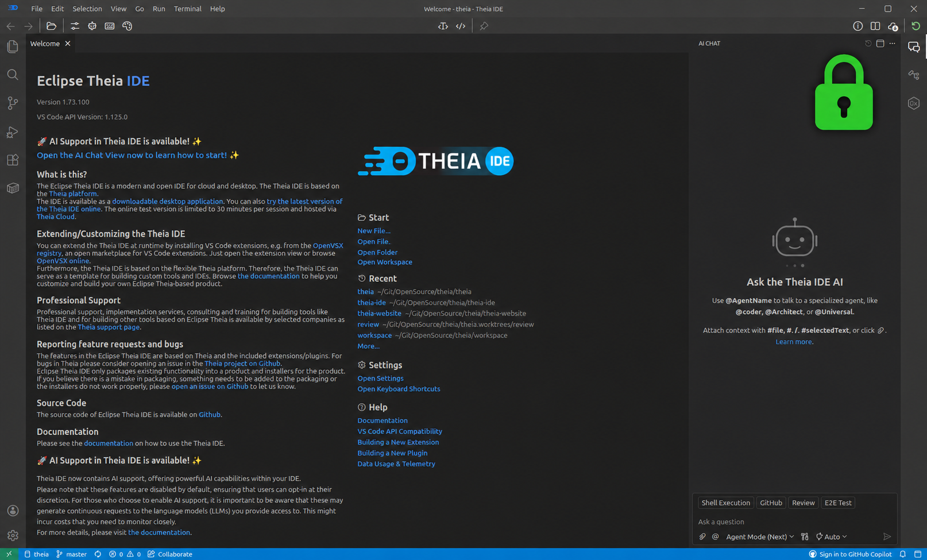Open the Search view in the sidebar
Viewport: 927px width, 560px height.
13,75
